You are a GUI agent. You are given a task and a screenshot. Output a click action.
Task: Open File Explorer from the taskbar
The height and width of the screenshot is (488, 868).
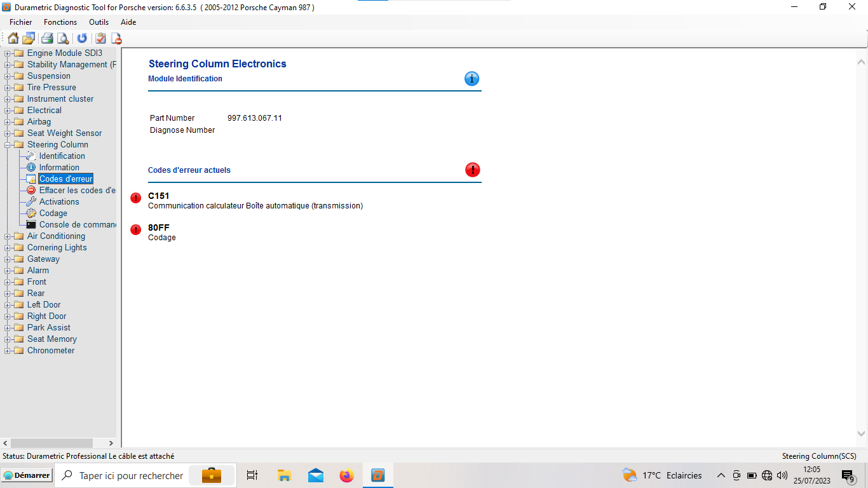(284, 475)
